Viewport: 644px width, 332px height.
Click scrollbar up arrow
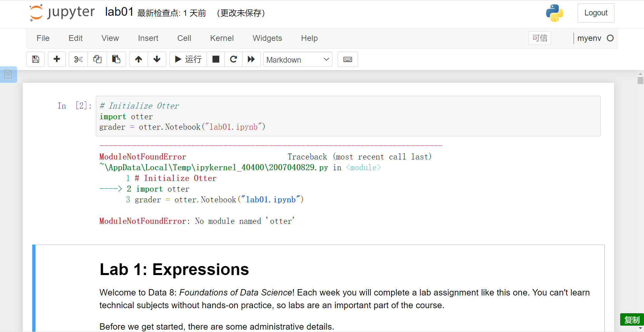[x=640, y=74]
